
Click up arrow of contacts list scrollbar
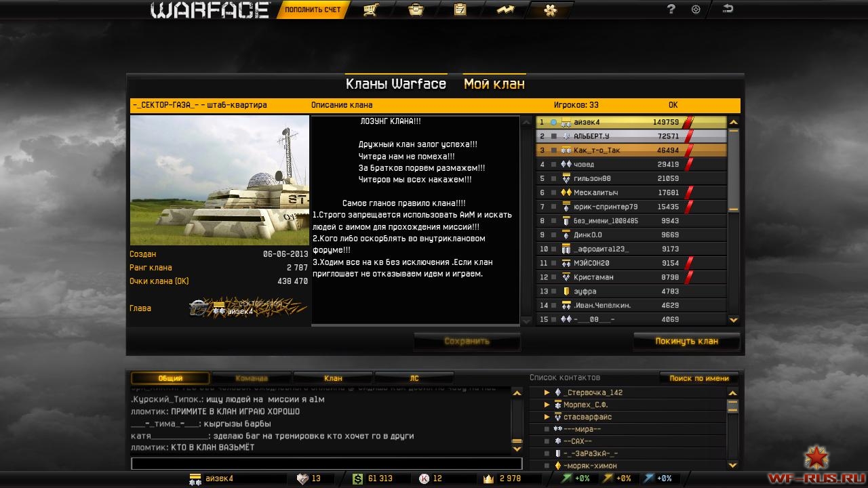(x=733, y=392)
